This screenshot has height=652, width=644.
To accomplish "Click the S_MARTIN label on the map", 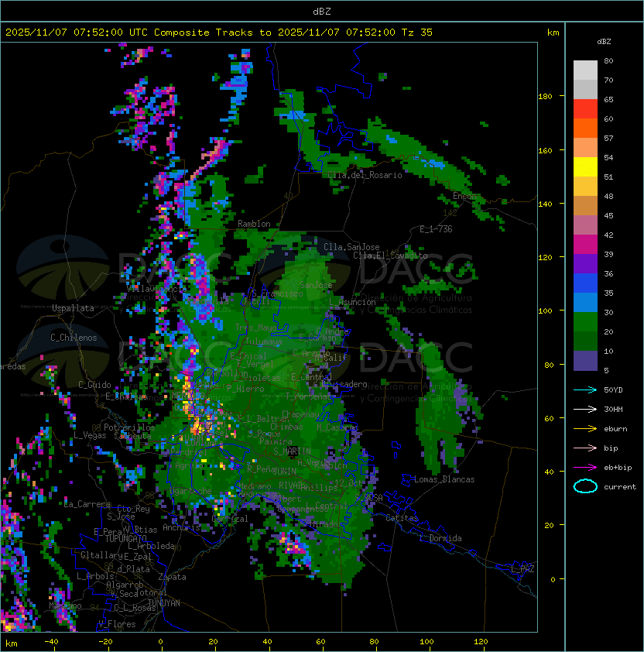I will pos(293,451).
